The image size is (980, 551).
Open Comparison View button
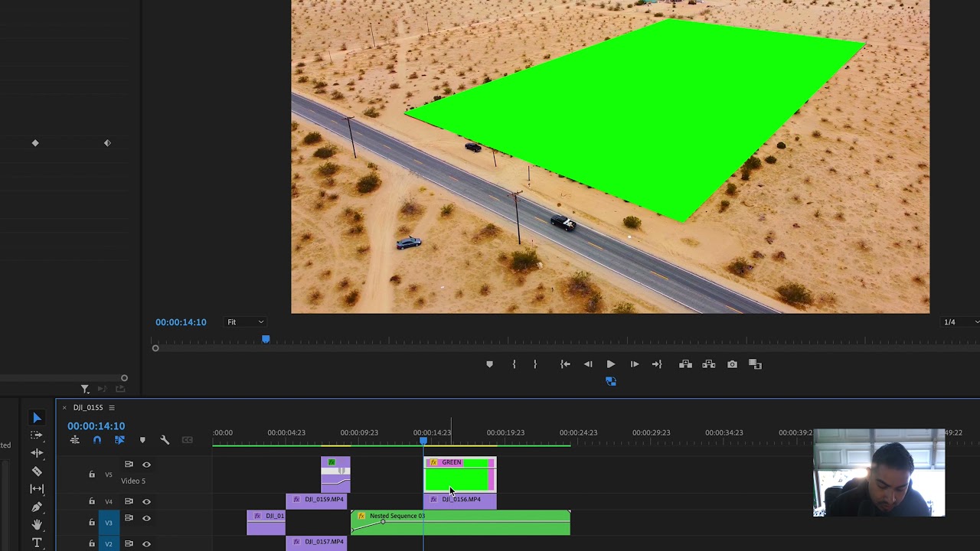coord(755,364)
